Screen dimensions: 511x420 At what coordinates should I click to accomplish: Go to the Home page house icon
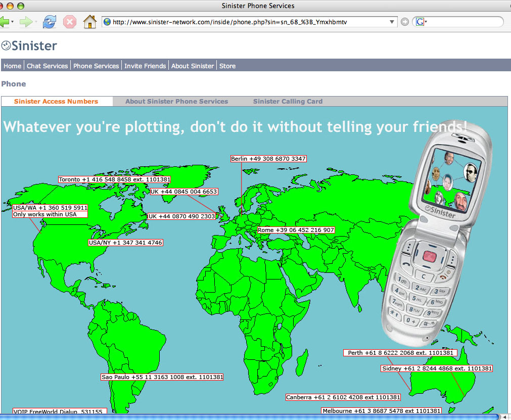(89, 22)
